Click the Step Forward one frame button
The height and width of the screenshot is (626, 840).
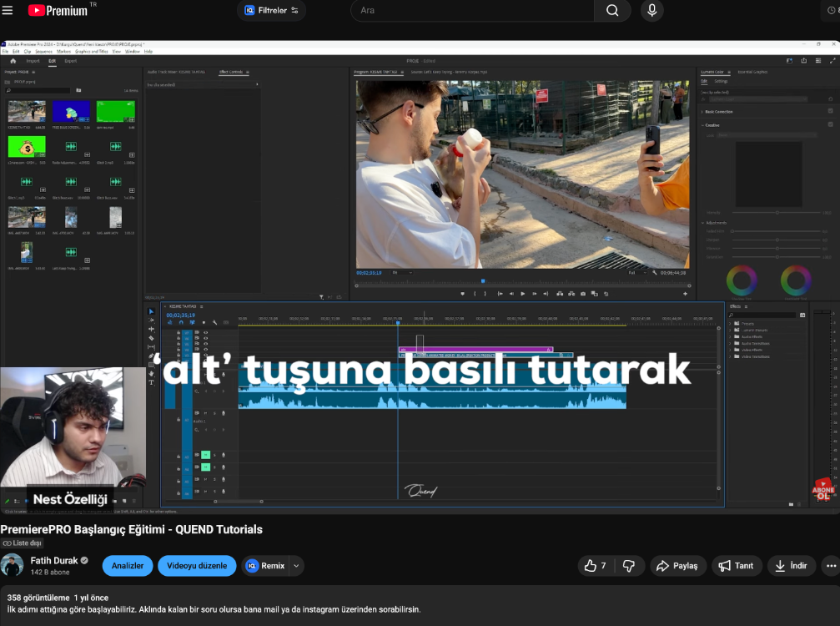pyautogui.click(x=534, y=294)
